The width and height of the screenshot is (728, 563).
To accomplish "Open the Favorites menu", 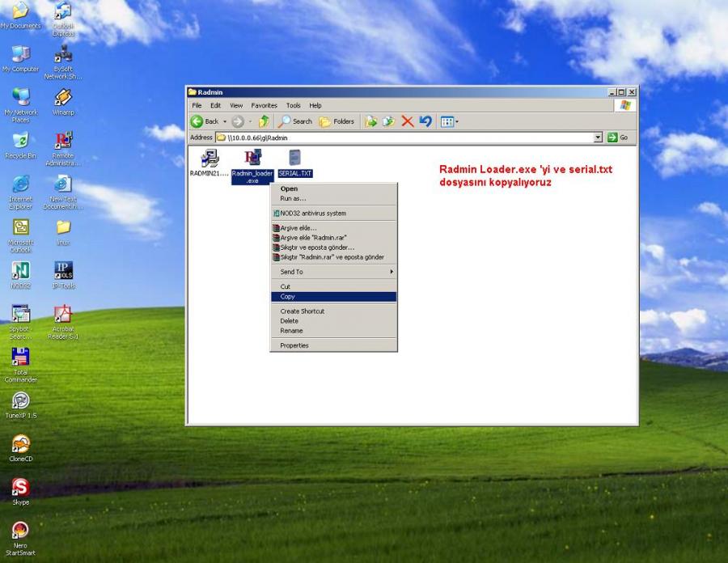I will click(264, 105).
